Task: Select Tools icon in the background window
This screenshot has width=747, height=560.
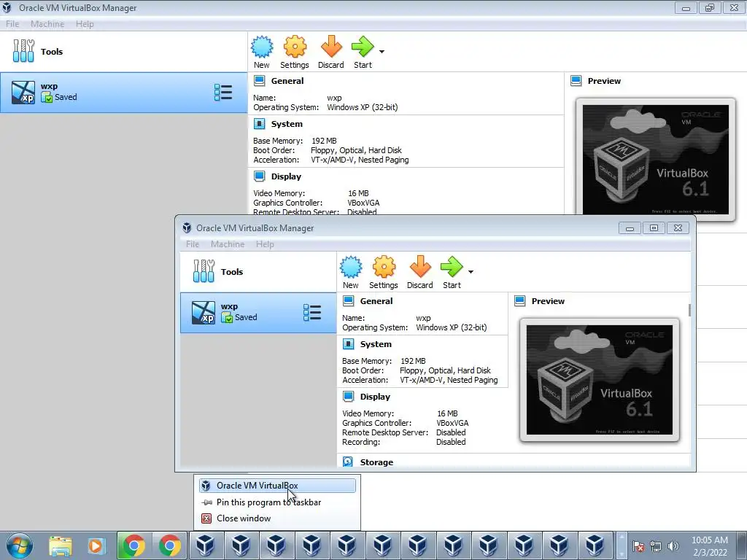Action: coord(23,51)
